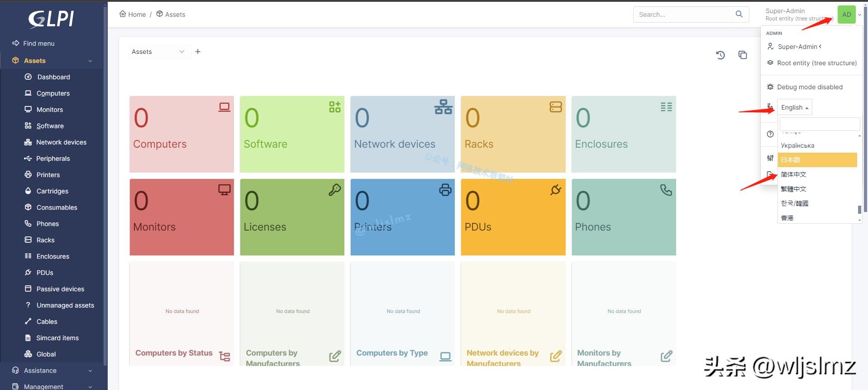
Task: Click the GLPI logo
Action: coord(51,19)
